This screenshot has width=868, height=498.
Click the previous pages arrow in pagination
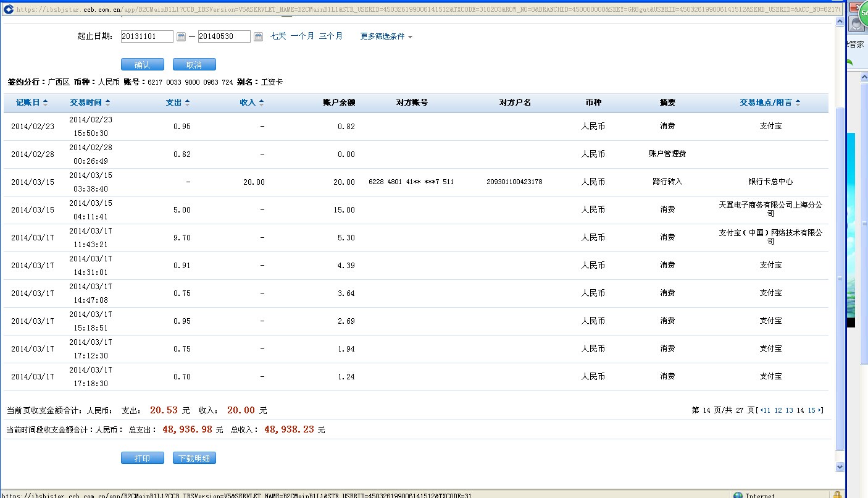[760, 410]
